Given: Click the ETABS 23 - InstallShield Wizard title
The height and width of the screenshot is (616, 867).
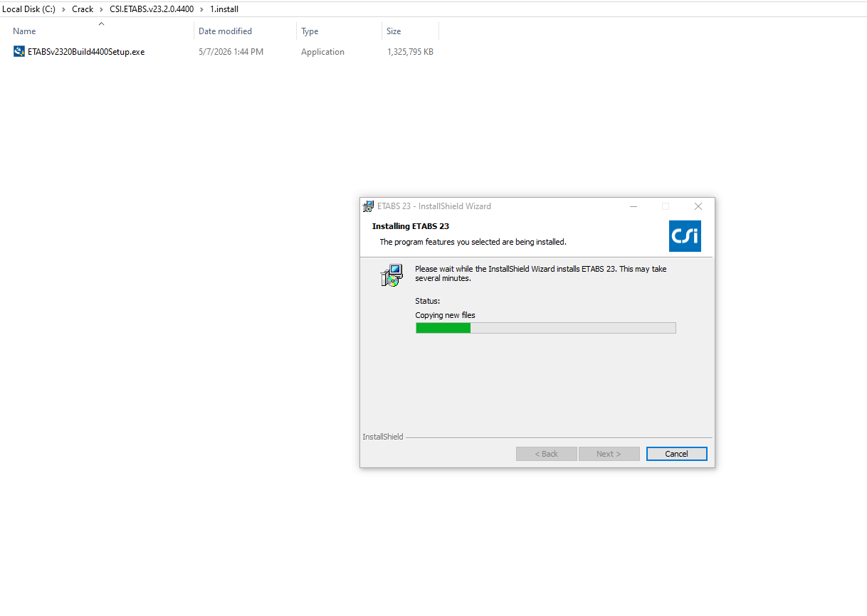Looking at the screenshot, I should [434, 206].
